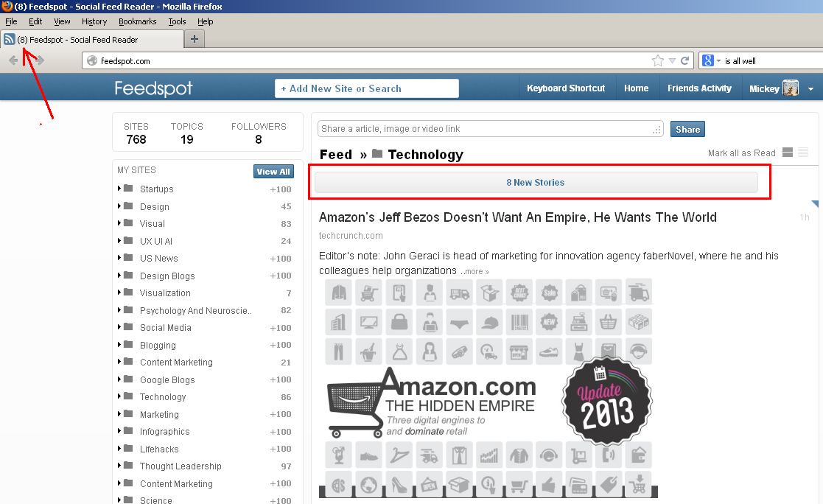
Task: Click the browser Forward arrow button
Action: pos(39,60)
